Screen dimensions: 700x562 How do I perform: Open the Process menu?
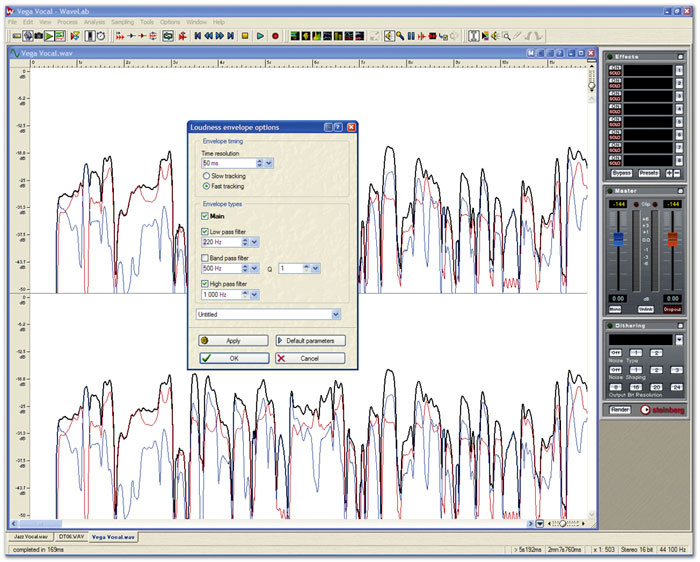point(67,22)
